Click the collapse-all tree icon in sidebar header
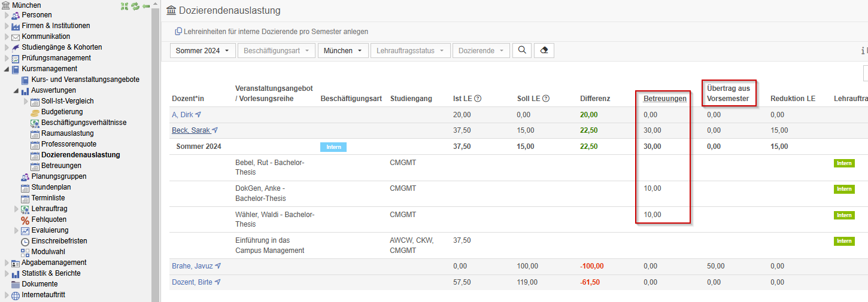The image size is (868, 302). (x=125, y=6)
